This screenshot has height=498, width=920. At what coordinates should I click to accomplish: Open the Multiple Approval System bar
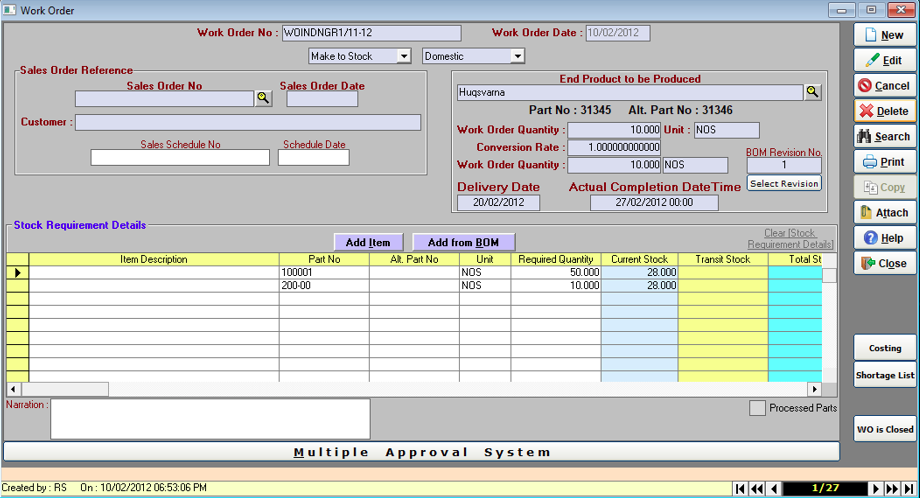point(421,452)
